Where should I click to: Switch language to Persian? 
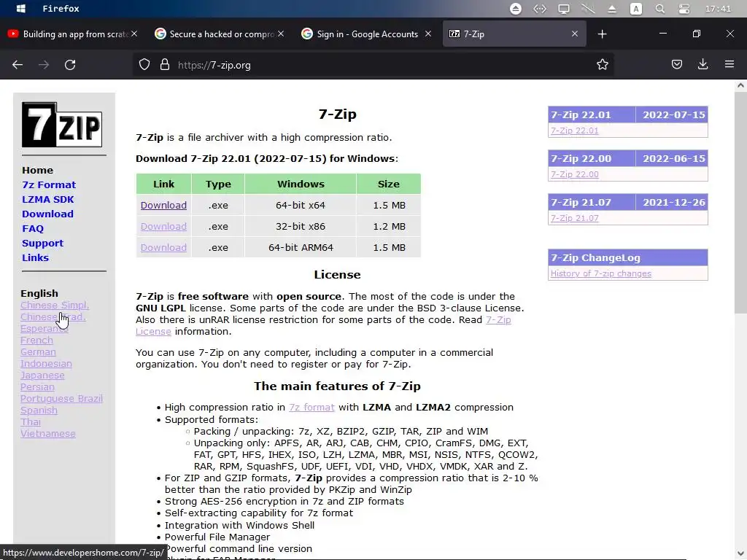coord(37,386)
